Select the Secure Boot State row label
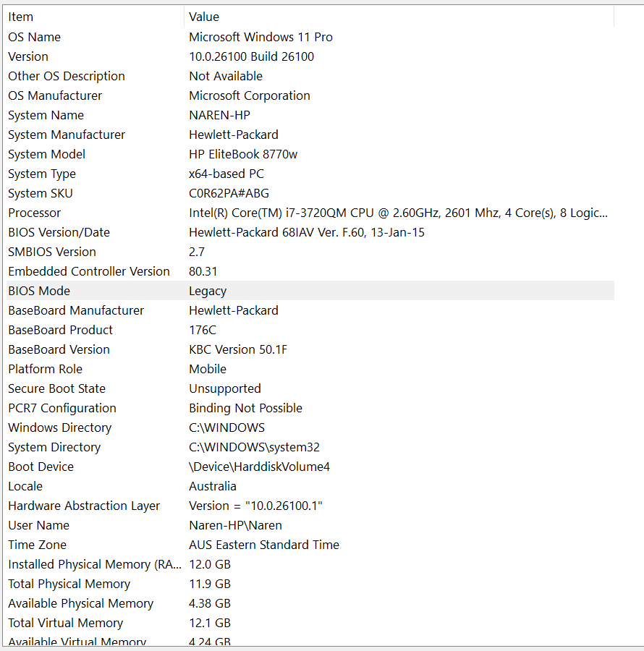Screen dimensions: 644x651 click(57, 388)
